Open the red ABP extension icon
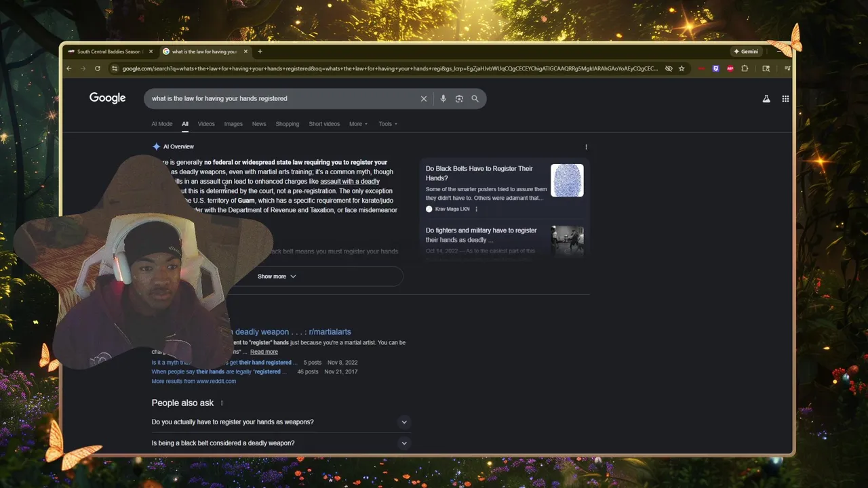Screen dimensions: 868x488 [730, 68]
